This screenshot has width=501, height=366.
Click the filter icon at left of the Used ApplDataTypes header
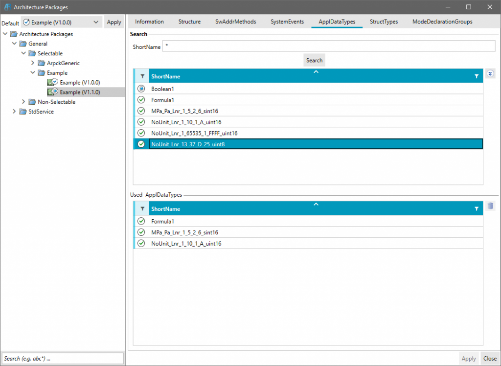coord(142,209)
